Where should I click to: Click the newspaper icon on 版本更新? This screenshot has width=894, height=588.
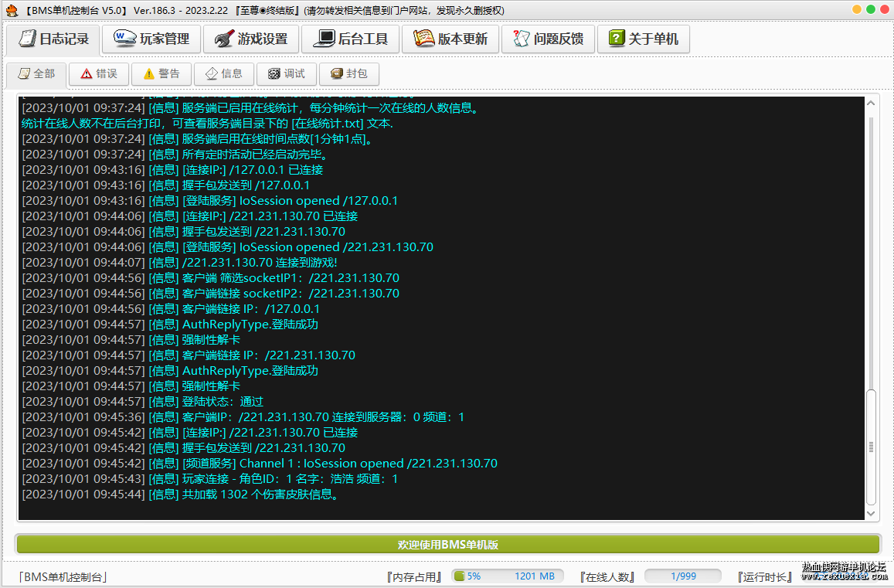tap(423, 38)
